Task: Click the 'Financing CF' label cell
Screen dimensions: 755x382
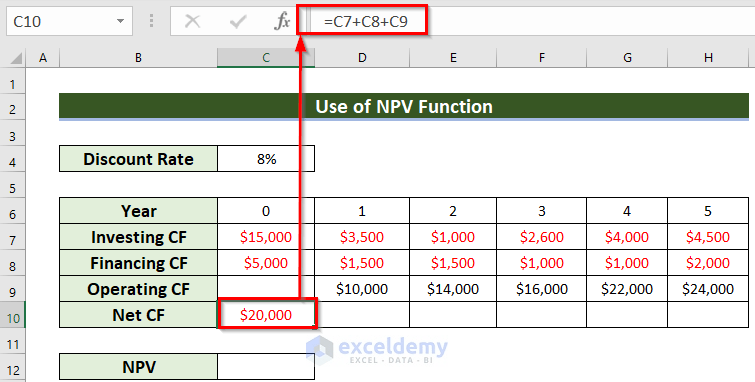Action: [x=138, y=263]
